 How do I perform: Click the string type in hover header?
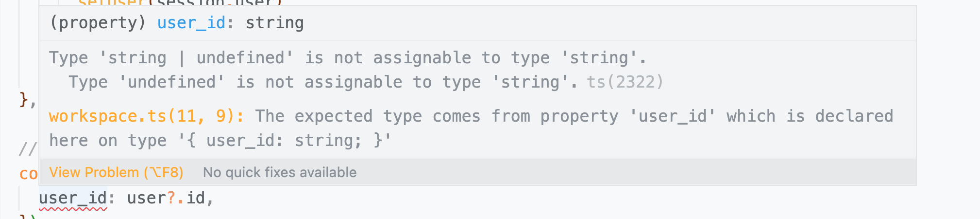pos(275,23)
